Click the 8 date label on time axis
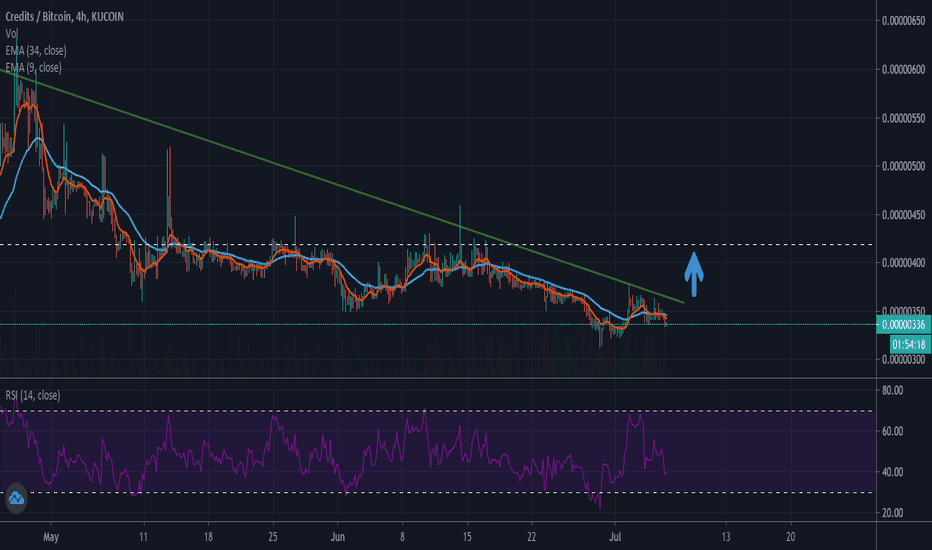The height and width of the screenshot is (550, 932). [x=402, y=537]
